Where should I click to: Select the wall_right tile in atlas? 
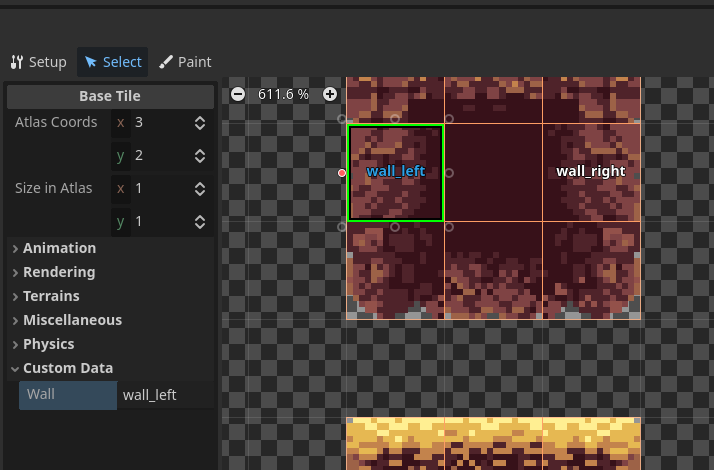[x=591, y=172]
